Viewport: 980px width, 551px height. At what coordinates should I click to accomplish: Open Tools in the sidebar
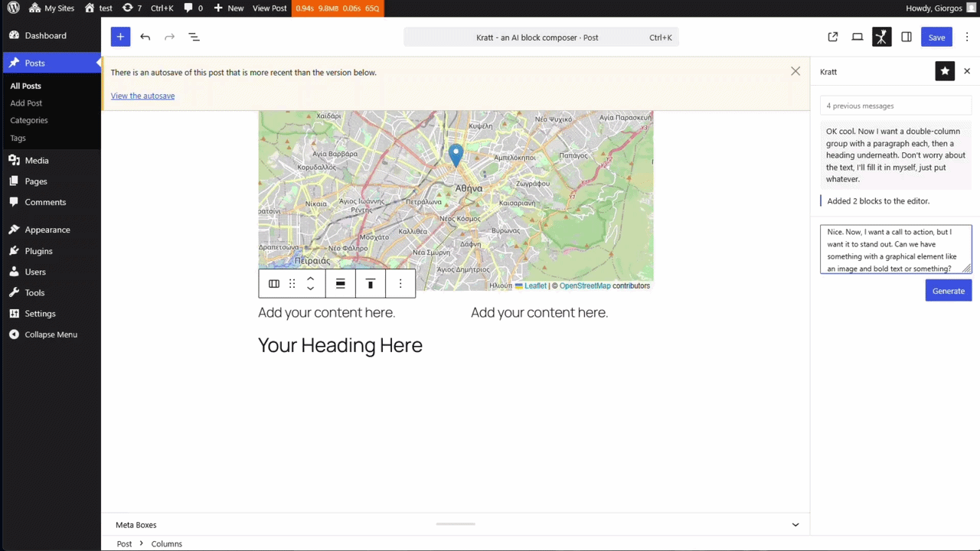tap(51, 292)
